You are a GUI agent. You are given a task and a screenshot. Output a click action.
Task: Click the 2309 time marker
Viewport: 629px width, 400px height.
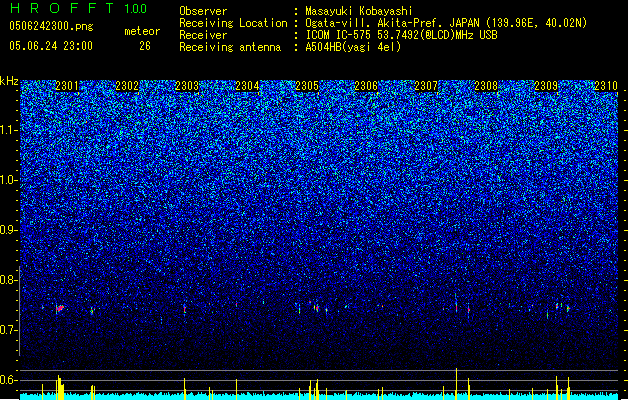click(546, 86)
